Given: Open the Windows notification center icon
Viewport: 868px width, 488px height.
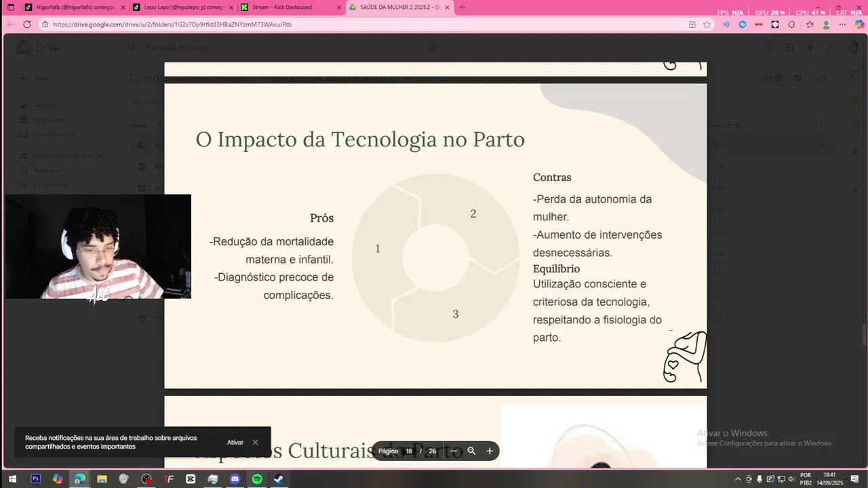Looking at the screenshot, I should [855, 479].
